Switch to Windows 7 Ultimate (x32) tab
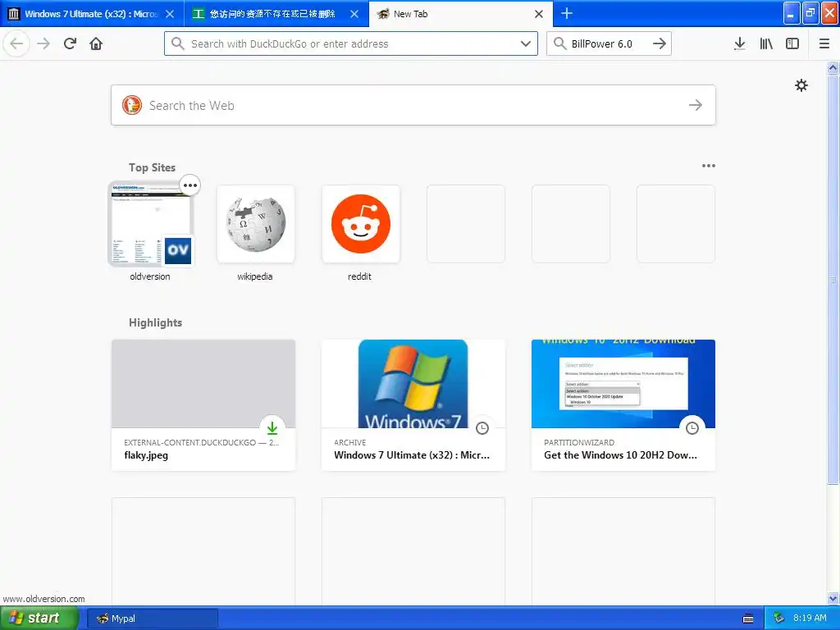840x630 pixels. pos(92,14)
